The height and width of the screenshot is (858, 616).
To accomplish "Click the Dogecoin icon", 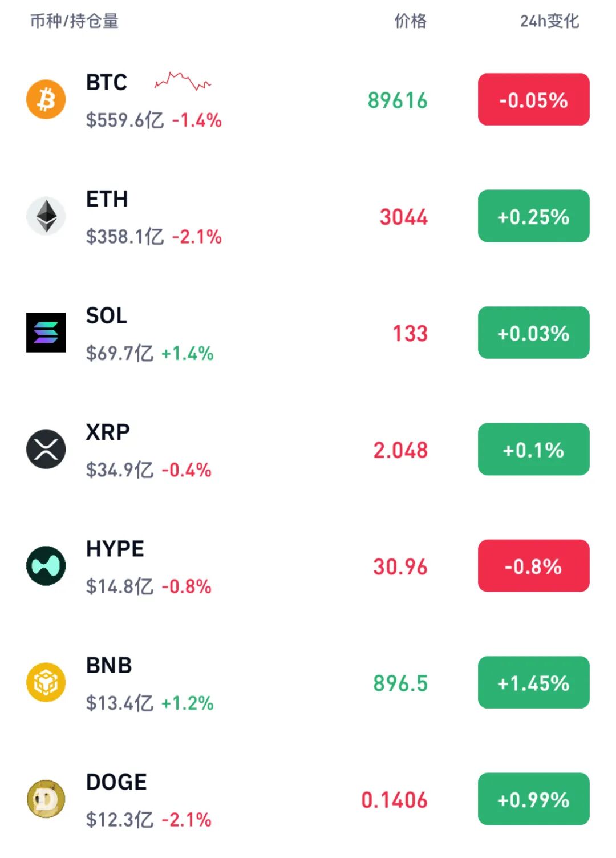I will pyautogui.click(x=46, y=799).
